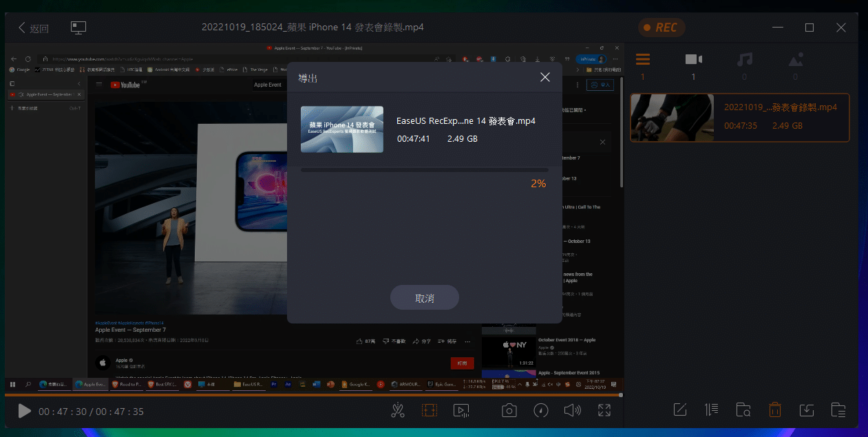Viewport: 868px width, 437px height.
Task: Import file with download-box icon
Action: click(x=807, y=410)
